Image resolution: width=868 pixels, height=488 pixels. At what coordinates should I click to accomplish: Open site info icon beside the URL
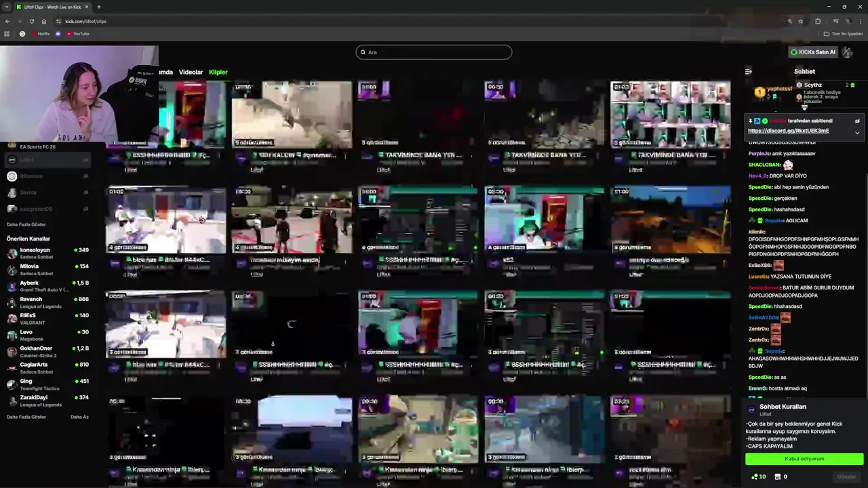pos(58,21)
